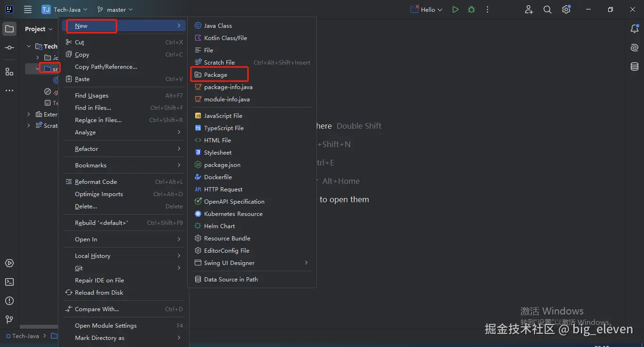
Task: Open the Git tool window
Action: pyautogui.click(x=9, y=320)
